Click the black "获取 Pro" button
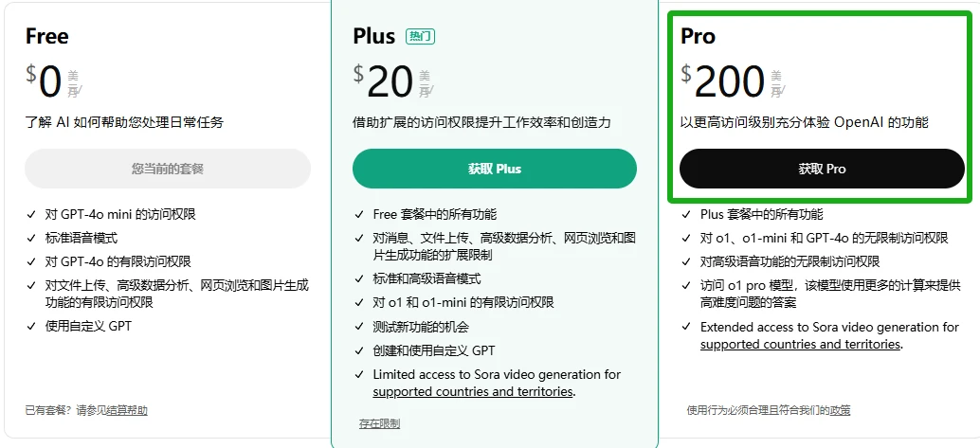Viewport: 980px width, 448px height. point(822,169)
